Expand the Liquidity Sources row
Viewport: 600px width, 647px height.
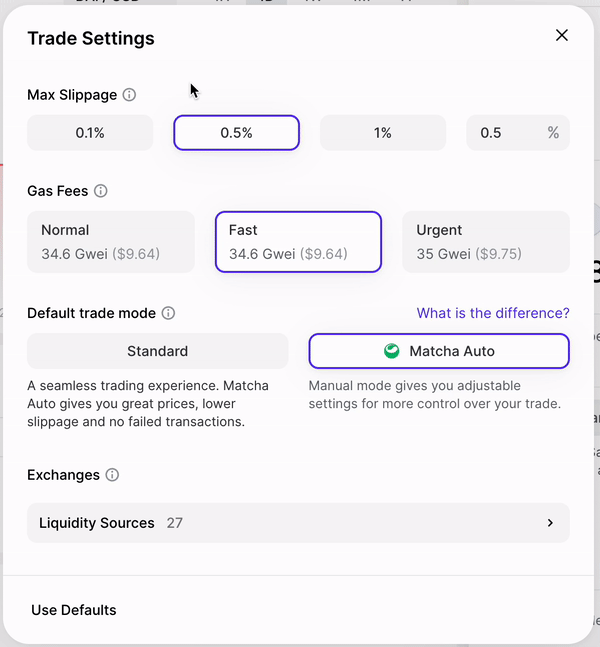coord(298,523)
